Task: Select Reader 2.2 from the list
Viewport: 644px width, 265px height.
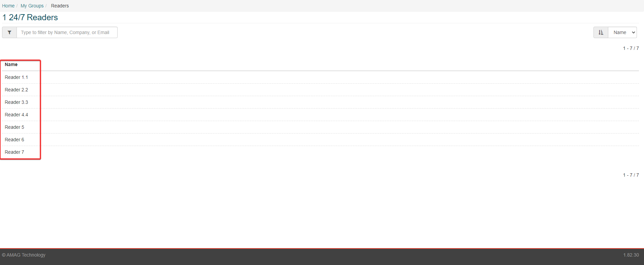Action: [x=16, y=90]
